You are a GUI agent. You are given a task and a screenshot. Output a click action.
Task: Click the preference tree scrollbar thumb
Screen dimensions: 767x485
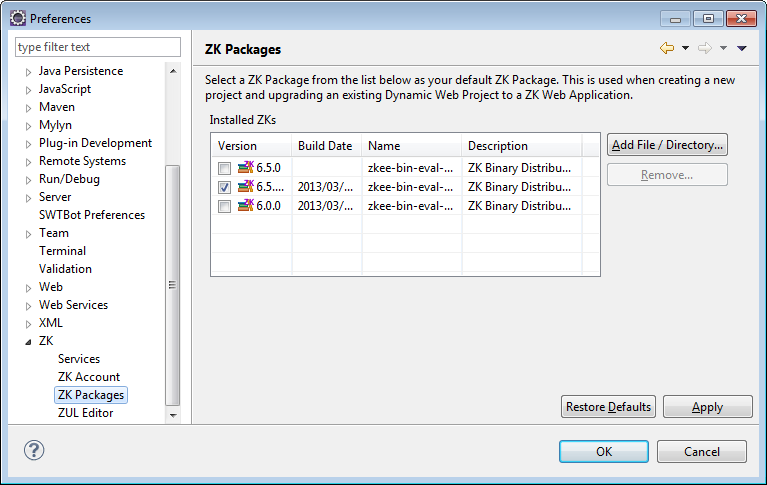(x=172, y=285)
